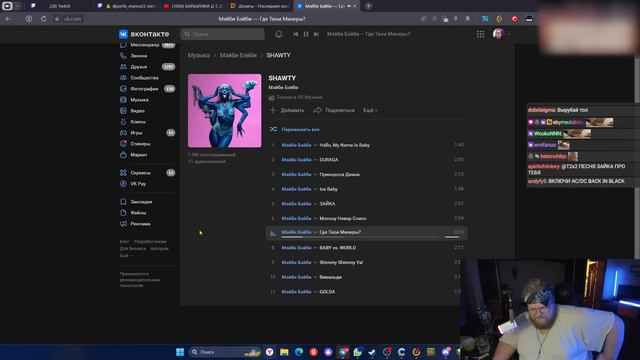Image resolution: width=640 pixels, height=360 pixels.
Task: Click the Реклама megaphone icon
Action: coord(123,224)
